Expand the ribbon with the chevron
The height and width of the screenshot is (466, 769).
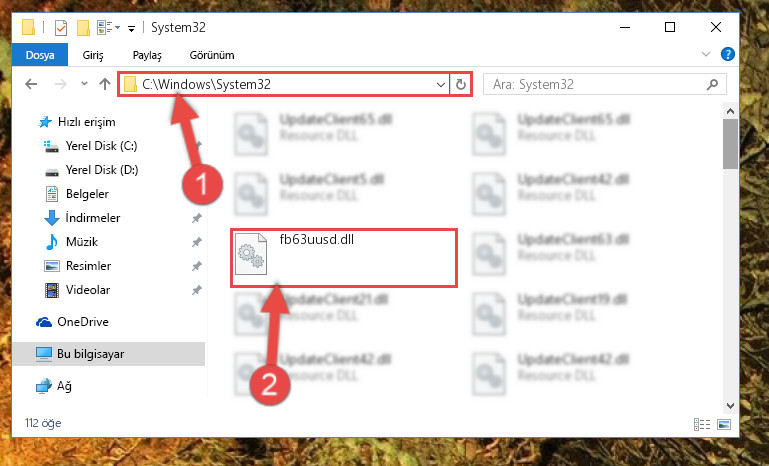[x=706, y=54]
